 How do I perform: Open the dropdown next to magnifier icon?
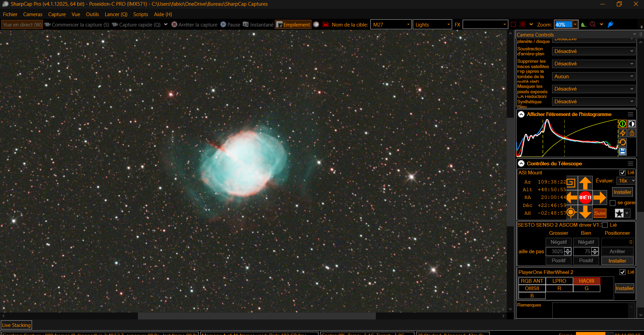602,24
